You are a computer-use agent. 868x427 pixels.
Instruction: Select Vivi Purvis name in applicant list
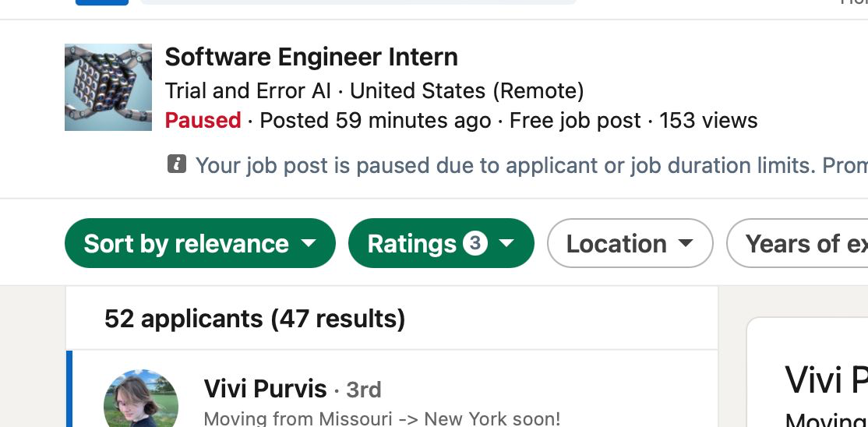(265, 388)
